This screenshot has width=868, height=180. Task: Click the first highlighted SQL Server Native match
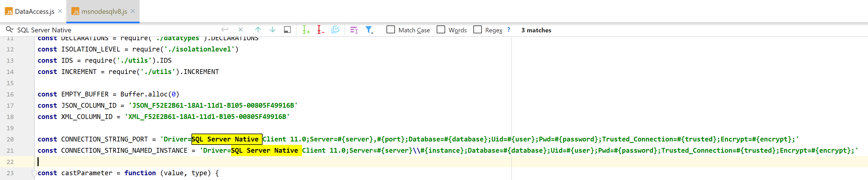(x=226, y=139)
